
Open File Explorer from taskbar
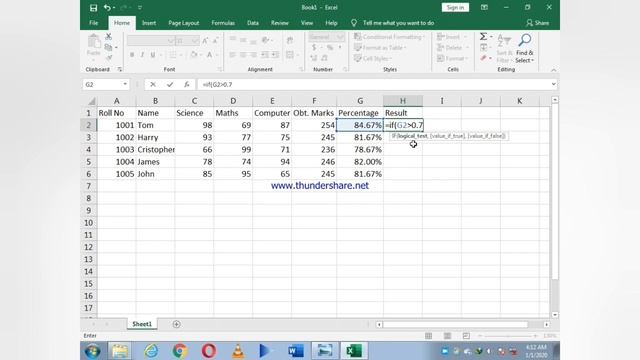click(x=120, y=351)
